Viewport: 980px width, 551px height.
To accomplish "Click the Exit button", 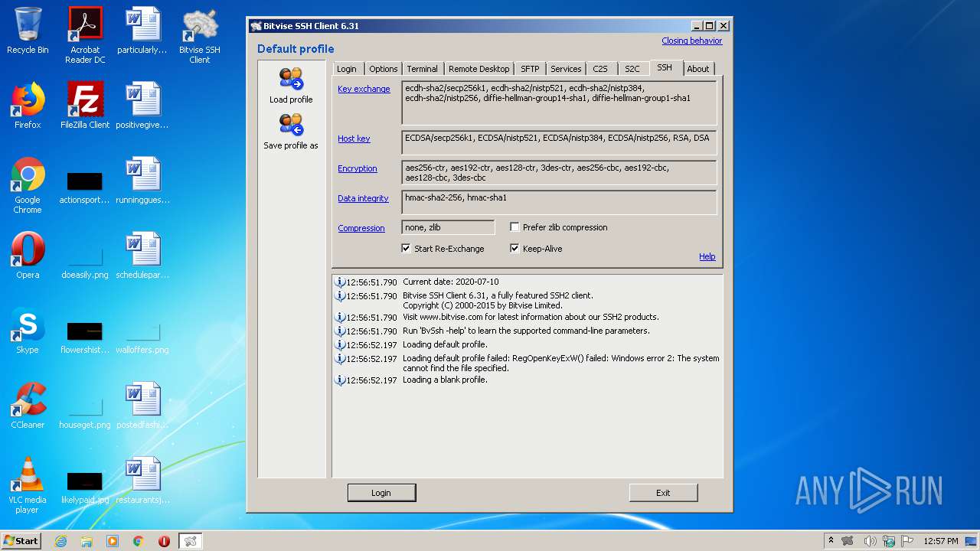I will click(x=663, y=493).
